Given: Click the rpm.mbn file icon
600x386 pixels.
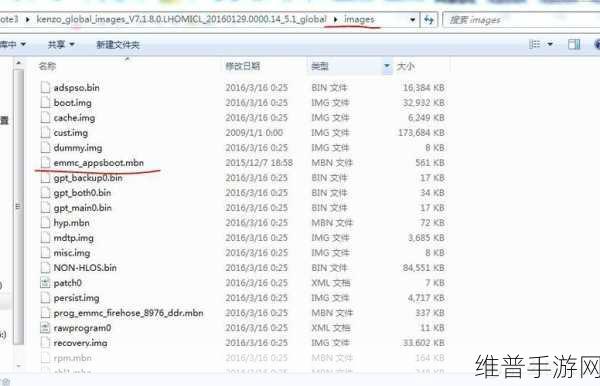Looking at the screenshot, I should pyautogui.click(x=45, y=358).
